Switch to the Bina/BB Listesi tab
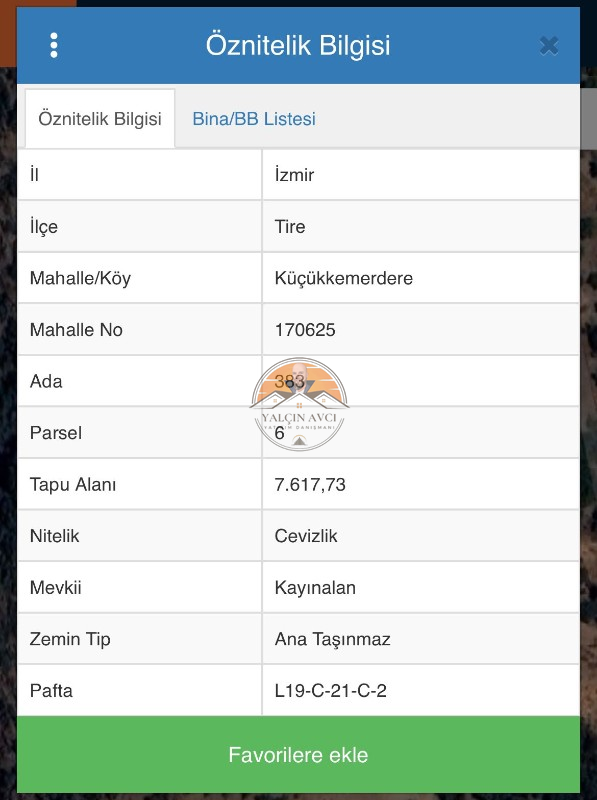Viewport: 597px width, 800px height. (x=254, y=119)
